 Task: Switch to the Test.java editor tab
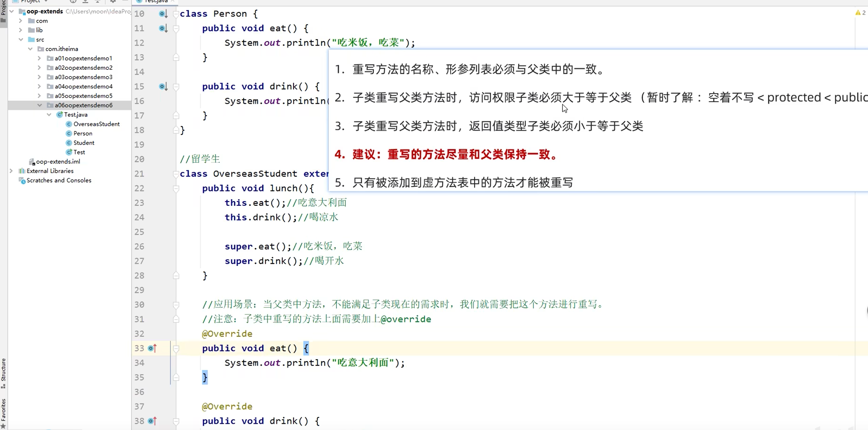(x=155, y=2)
